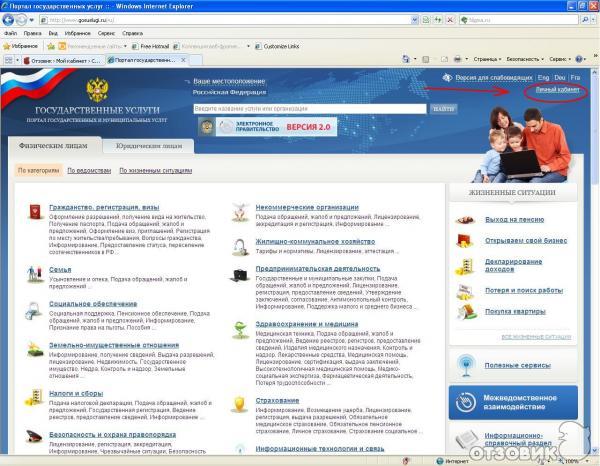
Task: Click the Жилищно-коммунальное хозяйство icon
Action: pos(240,247)
